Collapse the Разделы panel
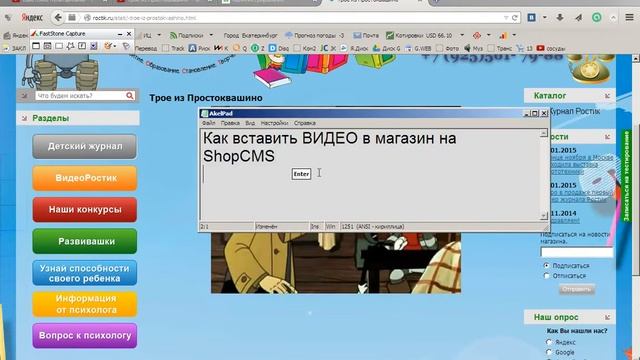The image size is (640, 360). click(24, 118)
